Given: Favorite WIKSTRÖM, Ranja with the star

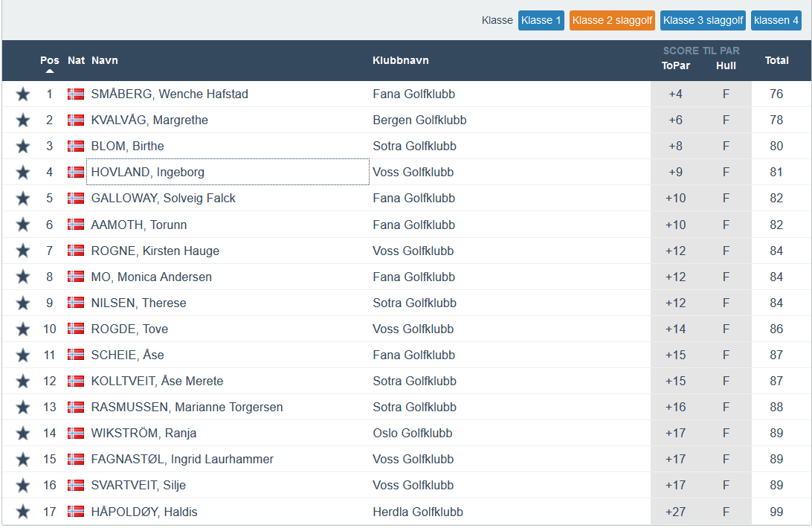Looking at the screenshot, I should (x=23, y=434).
